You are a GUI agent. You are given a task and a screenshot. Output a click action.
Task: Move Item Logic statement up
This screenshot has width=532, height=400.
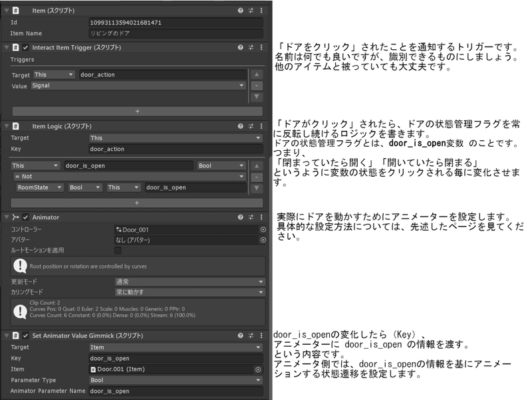257,165
